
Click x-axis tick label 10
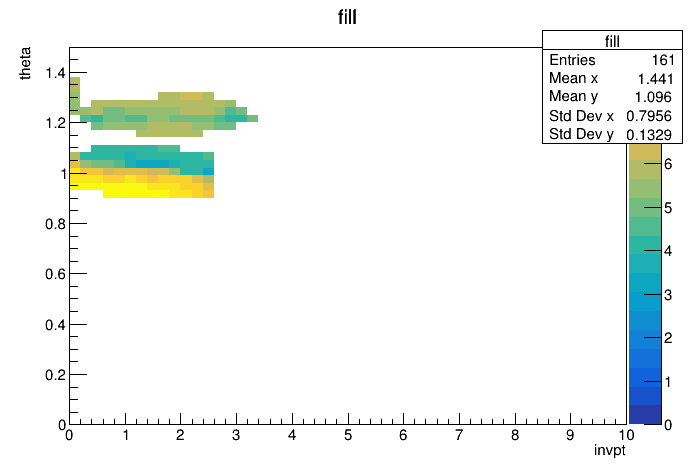tap(626, 435)
